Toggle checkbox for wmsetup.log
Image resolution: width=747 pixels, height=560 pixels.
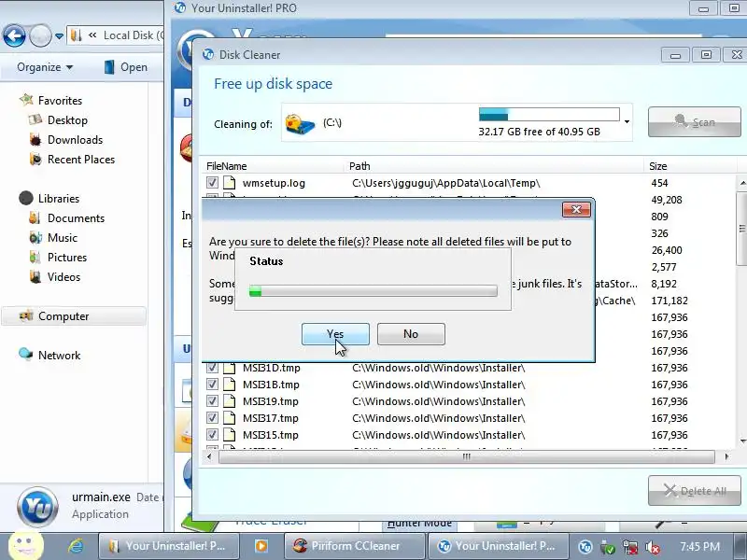click(x=212, y=183)
